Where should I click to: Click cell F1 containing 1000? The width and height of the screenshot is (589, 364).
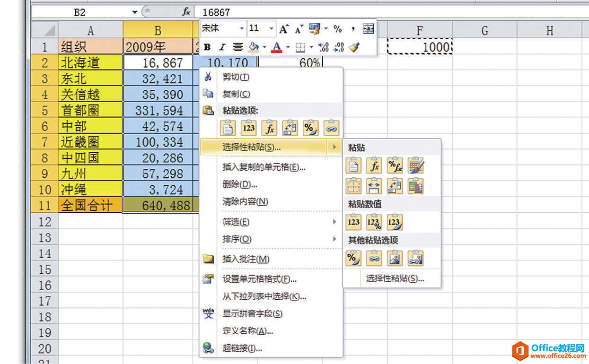coord(420,47)
